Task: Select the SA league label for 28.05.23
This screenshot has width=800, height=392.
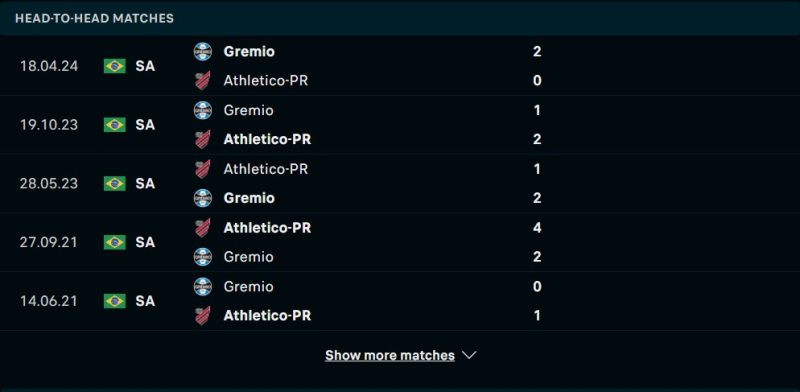Action: tap(145, 183)
